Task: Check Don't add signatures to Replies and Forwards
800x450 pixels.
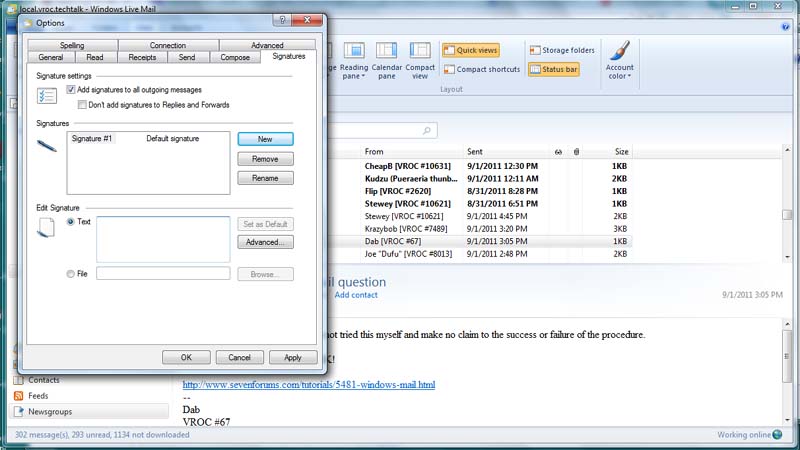Action: [82, 105]
